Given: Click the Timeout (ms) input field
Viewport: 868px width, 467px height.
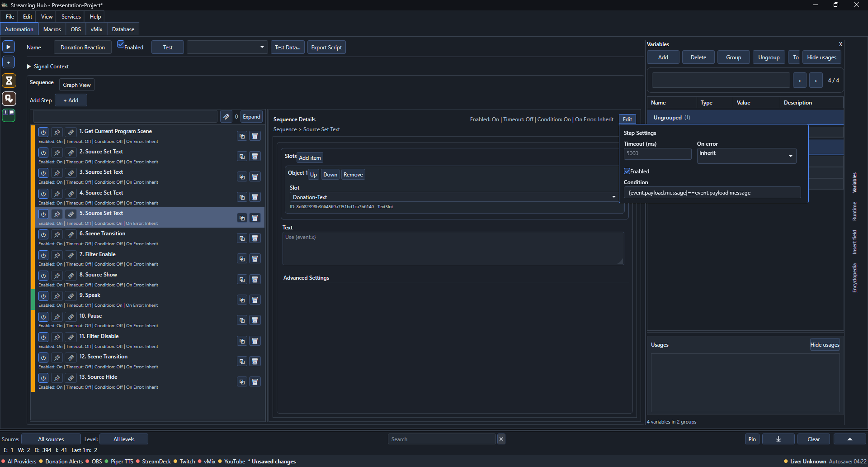Looking at the screenshot, I should (x=658, y=153).
